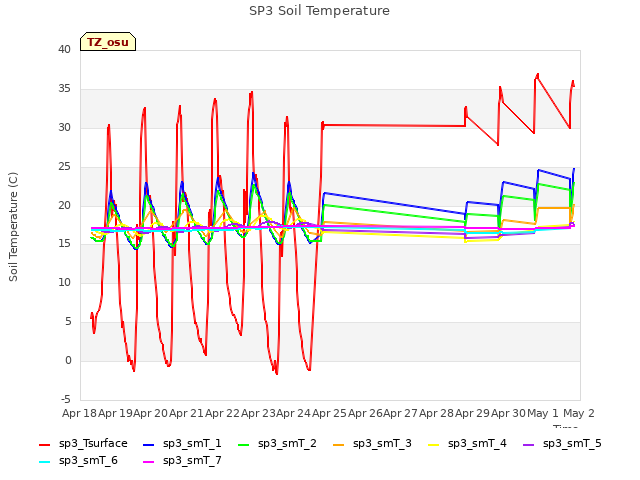Click the red sp3_Tsurface legend color marker

point(44,444)
